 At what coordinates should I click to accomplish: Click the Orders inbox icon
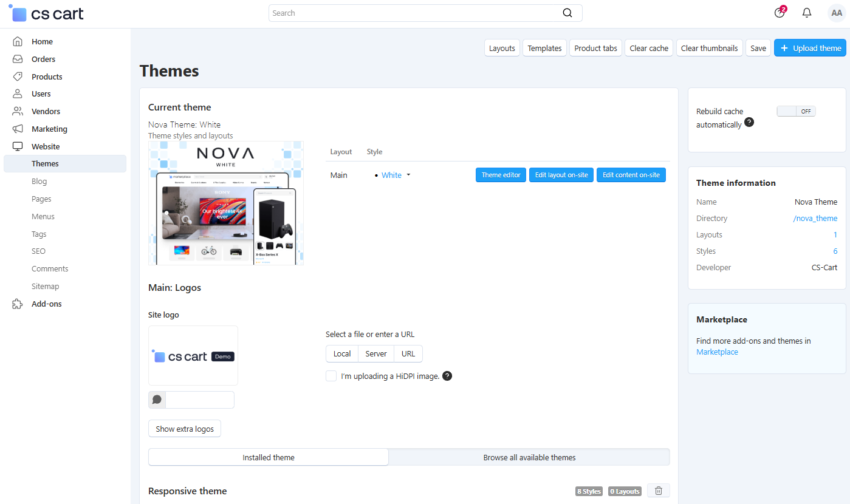coord(18,60)
